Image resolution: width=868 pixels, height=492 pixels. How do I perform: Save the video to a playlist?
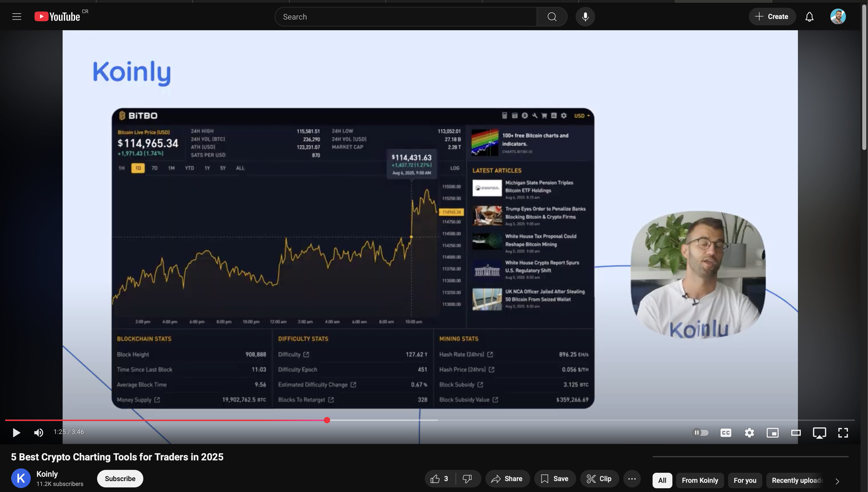pos(555,479)
